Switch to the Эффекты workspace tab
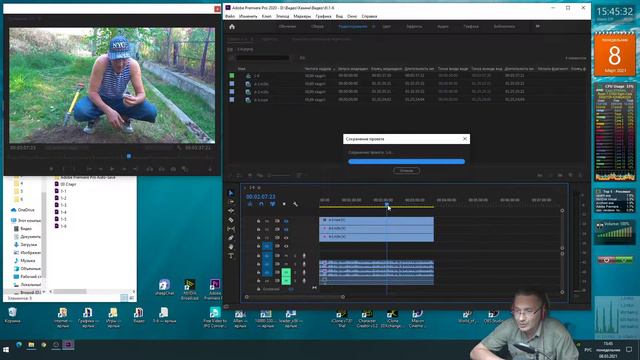The height and width of the screenshot is (360, 640). click(x=414, y=27)
